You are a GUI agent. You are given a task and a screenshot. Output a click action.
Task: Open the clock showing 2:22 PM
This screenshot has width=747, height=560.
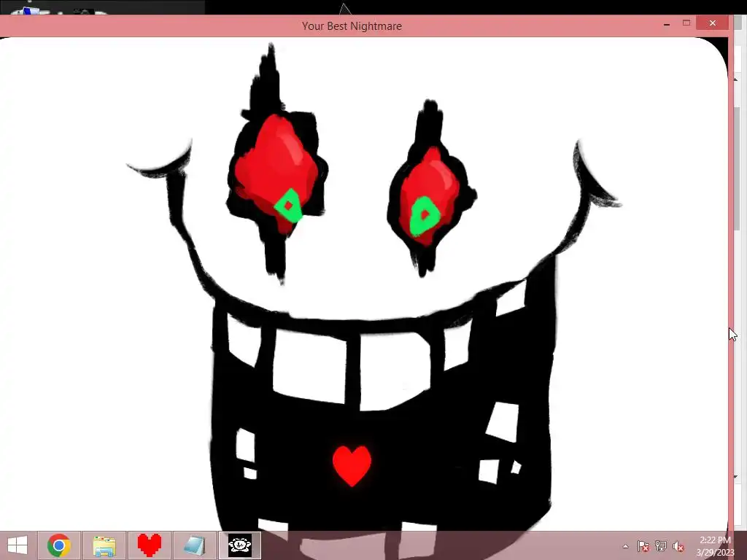point(715,545)
